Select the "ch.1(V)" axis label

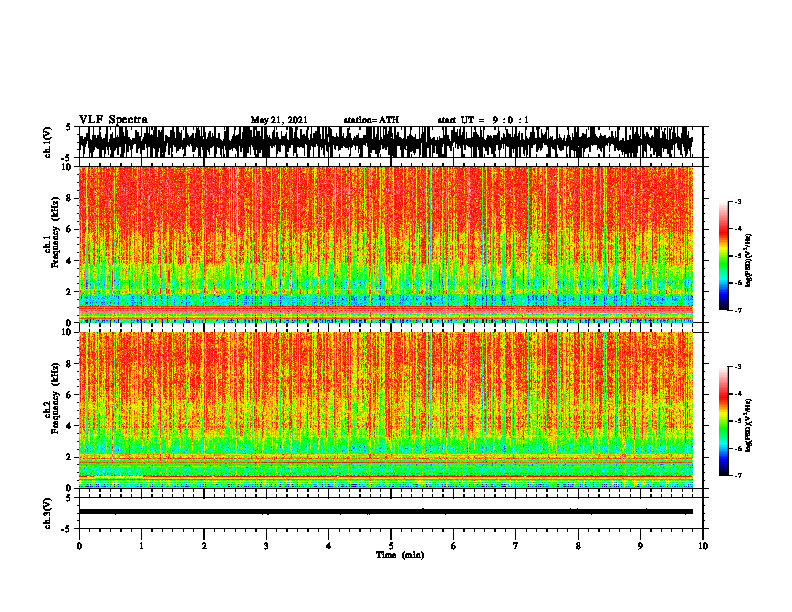48,142
